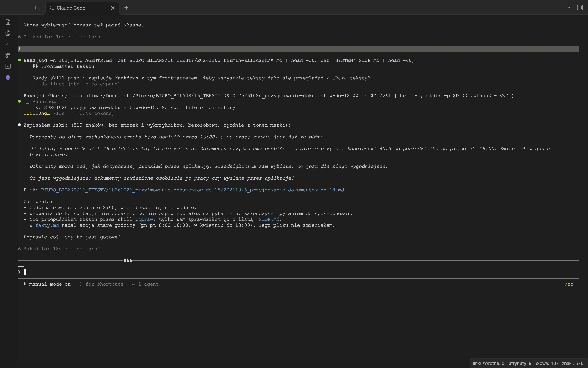This screenshot has height=368, width=588.
Task: Click 'atrybuty: 9' status entry
Action: click(520, 363)
